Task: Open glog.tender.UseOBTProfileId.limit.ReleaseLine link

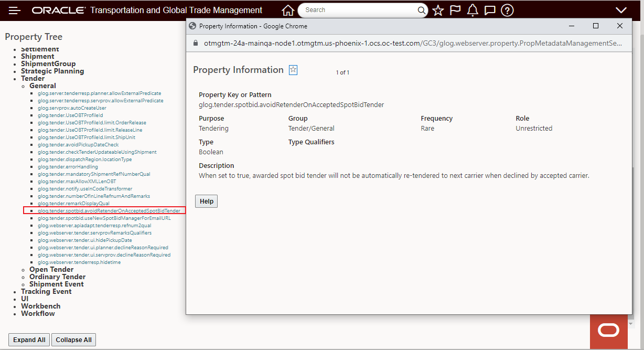Action: (x=90, y=130)
